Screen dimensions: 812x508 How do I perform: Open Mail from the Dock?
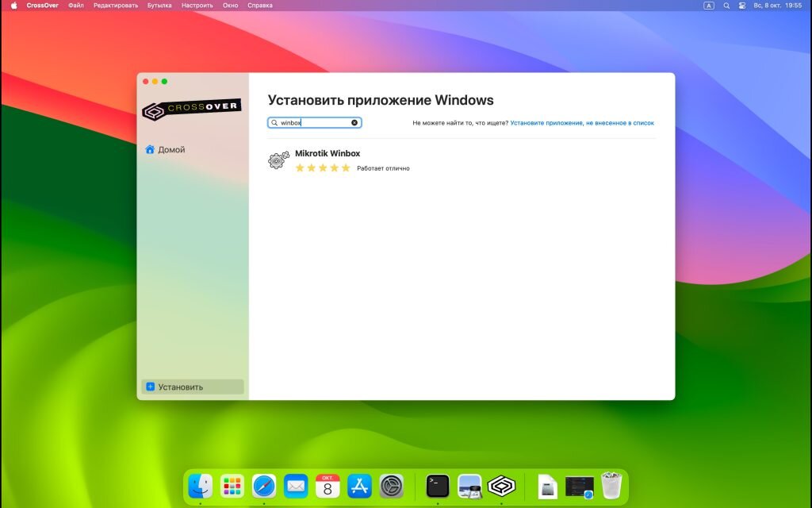(296, 487)
